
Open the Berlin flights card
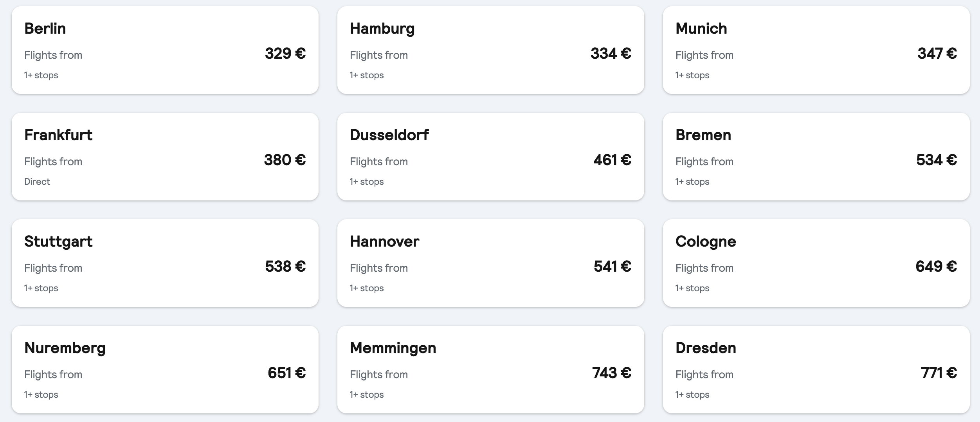[165, 50]
